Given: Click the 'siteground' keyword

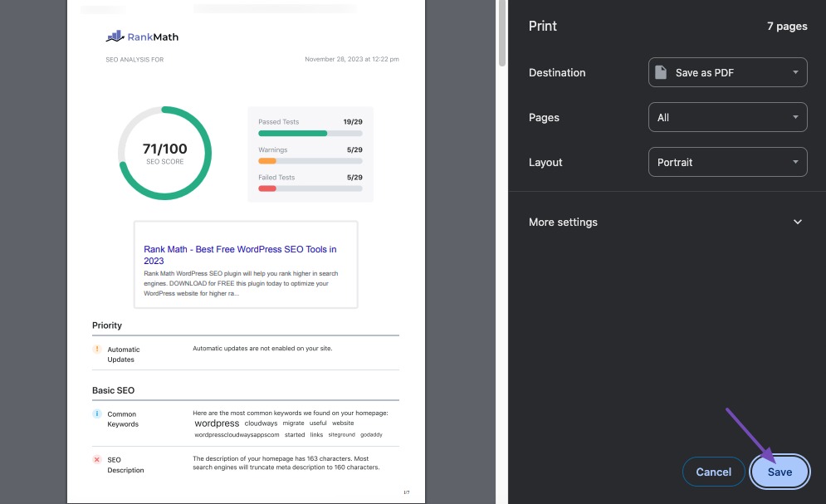Looking at the screenshot, I should click(x=342, y=435).
